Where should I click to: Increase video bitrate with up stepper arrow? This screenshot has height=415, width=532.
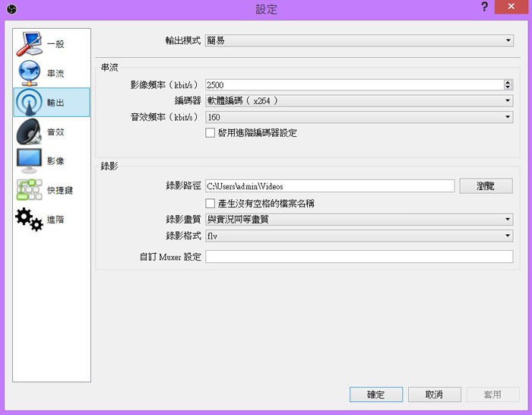(x=508, y=82)
